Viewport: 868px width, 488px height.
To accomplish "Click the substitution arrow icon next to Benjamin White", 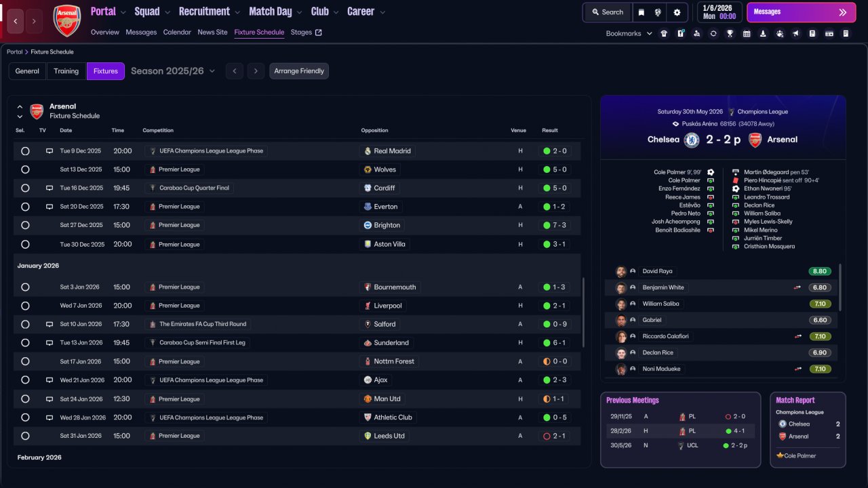I will click(797, 287).
